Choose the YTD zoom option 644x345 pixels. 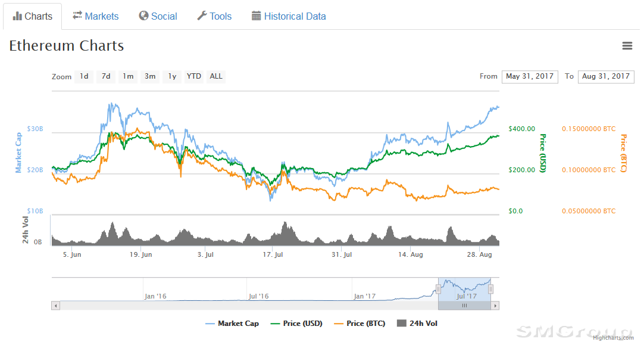[194, 76]
